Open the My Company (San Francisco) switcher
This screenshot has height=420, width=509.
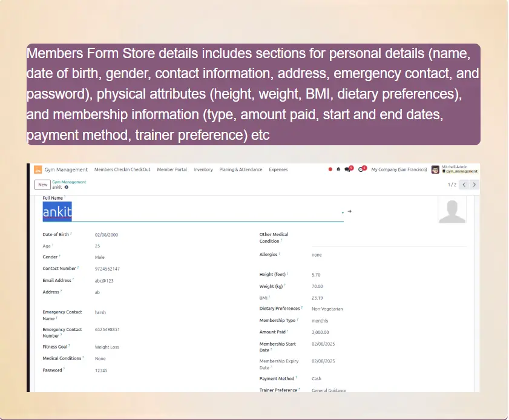[x=399, y=170]
